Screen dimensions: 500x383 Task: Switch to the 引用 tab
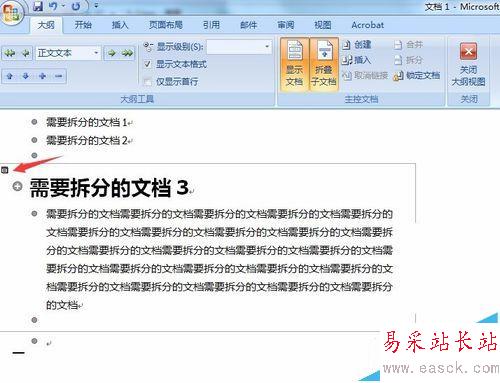click(211, 25)
